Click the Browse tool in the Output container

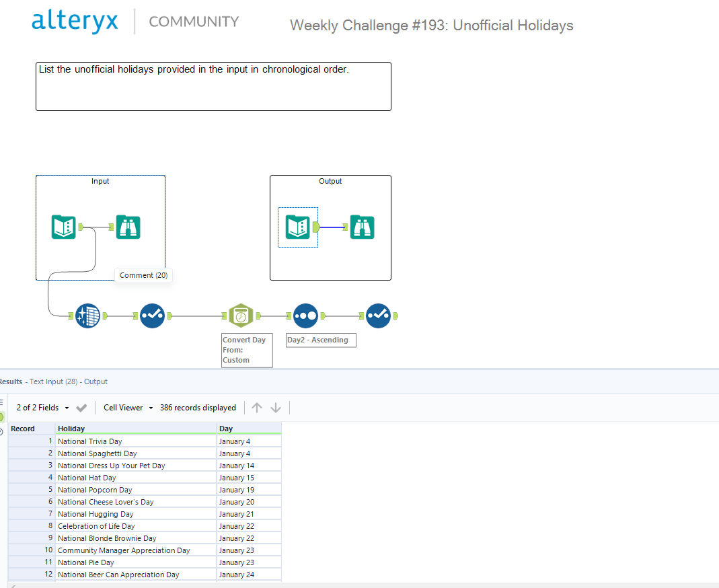coord(362,227)
